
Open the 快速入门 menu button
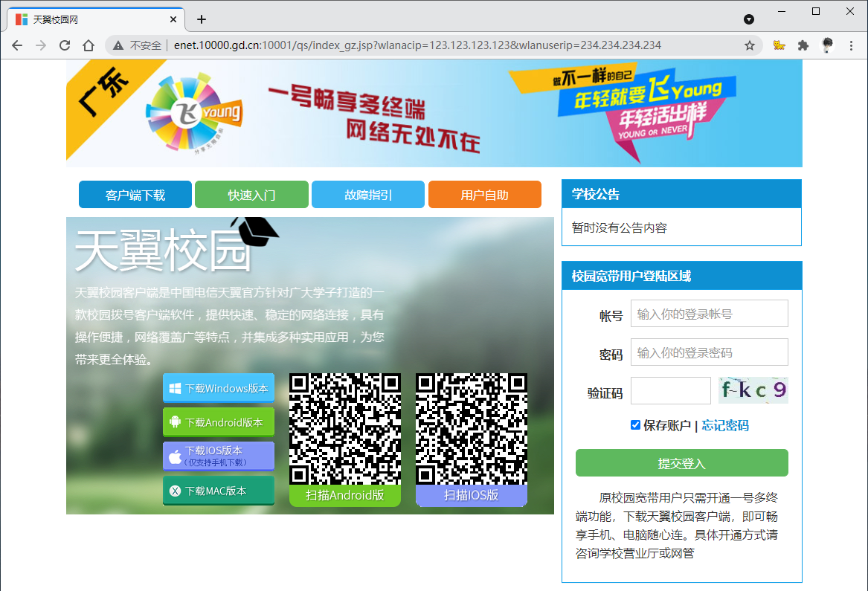251,195
